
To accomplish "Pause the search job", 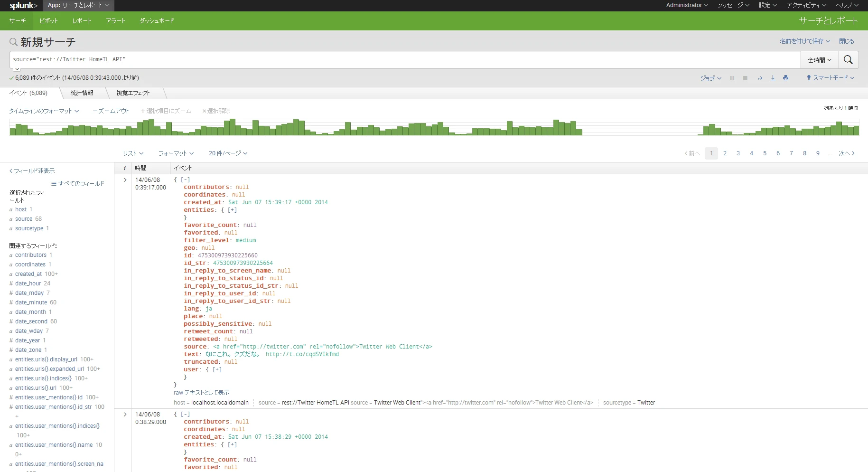I will point(732,78).
